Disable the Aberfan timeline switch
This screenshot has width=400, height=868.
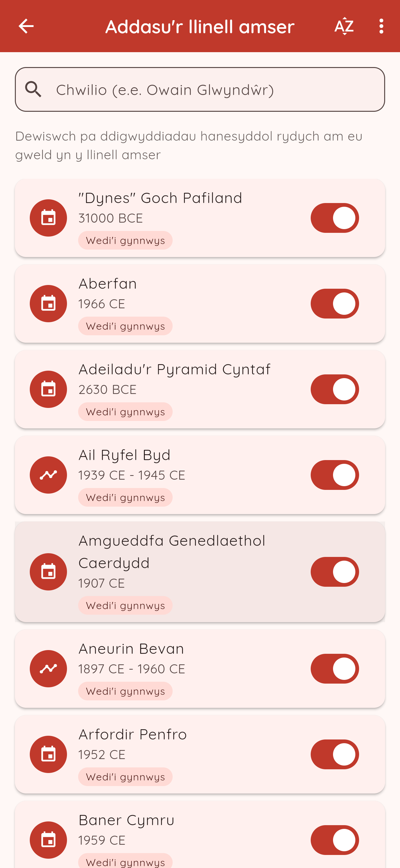pyautogui.click(x=335, y=304)
